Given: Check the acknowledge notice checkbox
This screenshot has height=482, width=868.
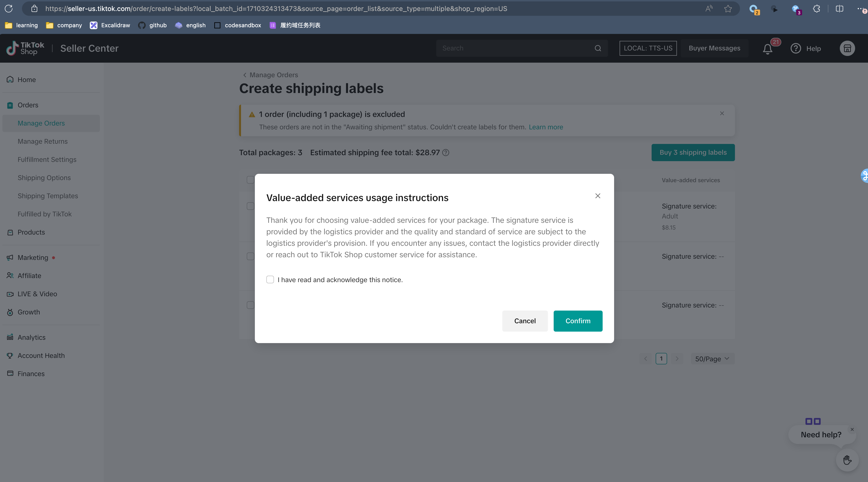Looking at the screenshot, I should 270,280.
